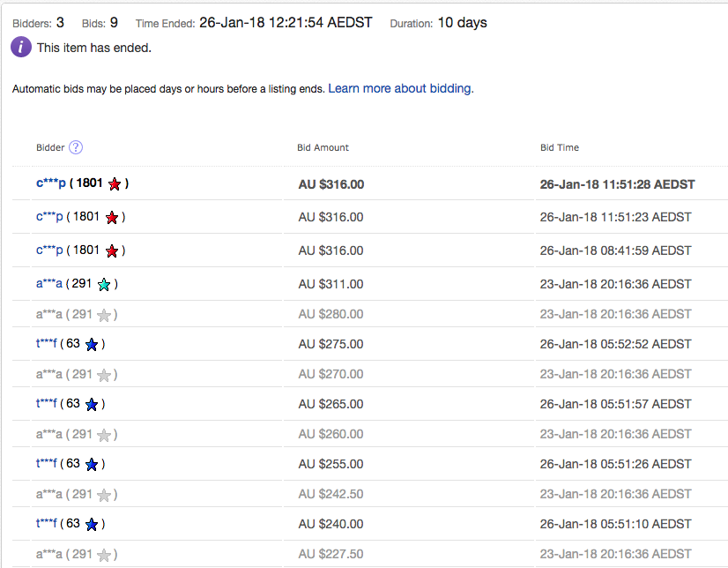Click the bold AU $316.00 winning bid amount
Image resolution: width=728 pixels, height=568 pixels.
(331, 184)
